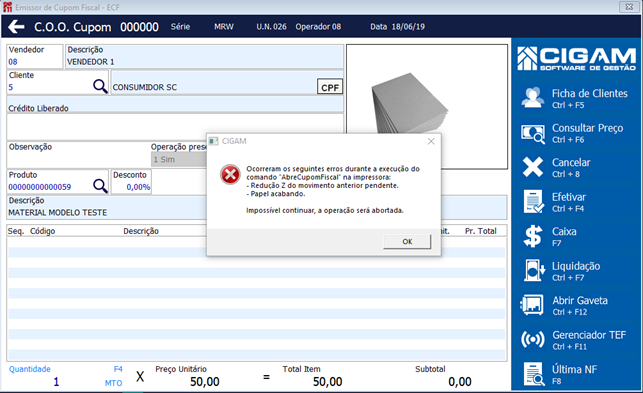Close the Emissor de Cupom Fiscal window
Screen dimensions: 643x393
(629, 7)
